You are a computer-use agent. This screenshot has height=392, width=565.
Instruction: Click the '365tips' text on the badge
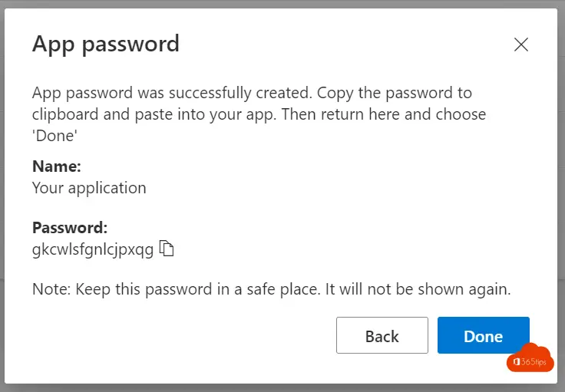(534, 362)
